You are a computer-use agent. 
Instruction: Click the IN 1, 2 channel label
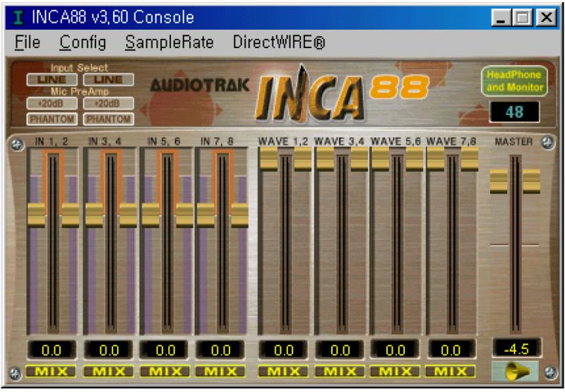pyautogui.click(x=51, y=141)
